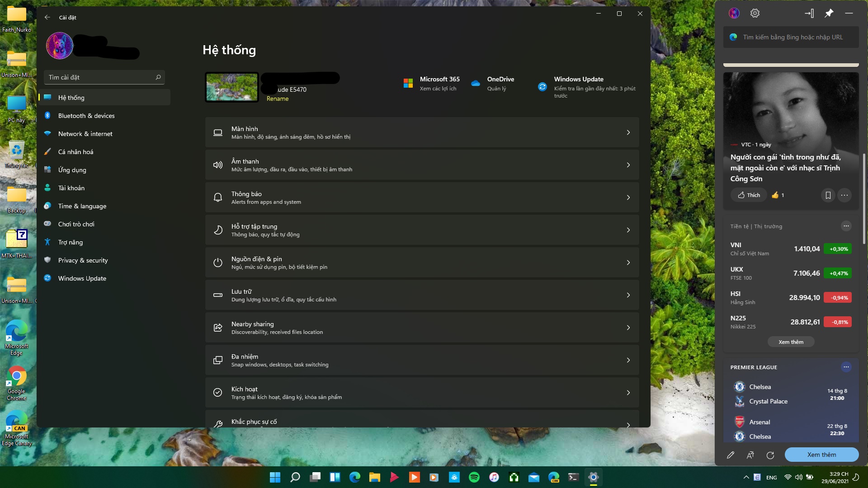
Task: Click the back arrow in Cài đặt
Action: [x=47, y=17]
